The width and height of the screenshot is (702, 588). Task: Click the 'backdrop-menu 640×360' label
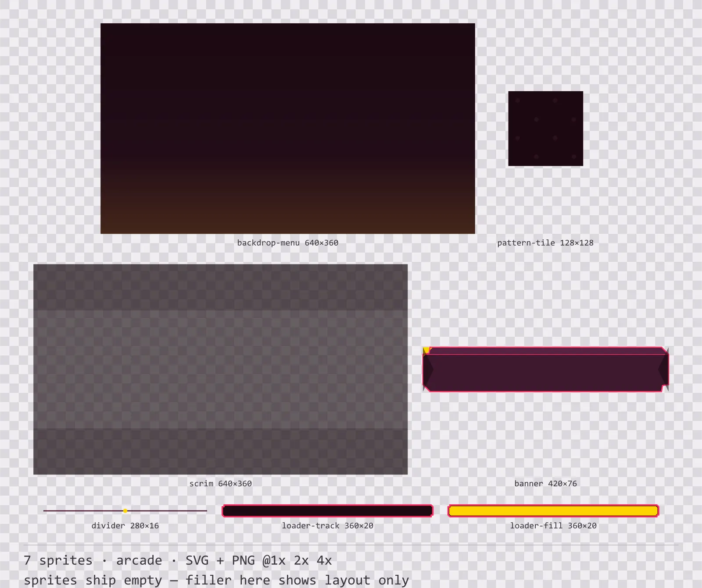point(288,242)
